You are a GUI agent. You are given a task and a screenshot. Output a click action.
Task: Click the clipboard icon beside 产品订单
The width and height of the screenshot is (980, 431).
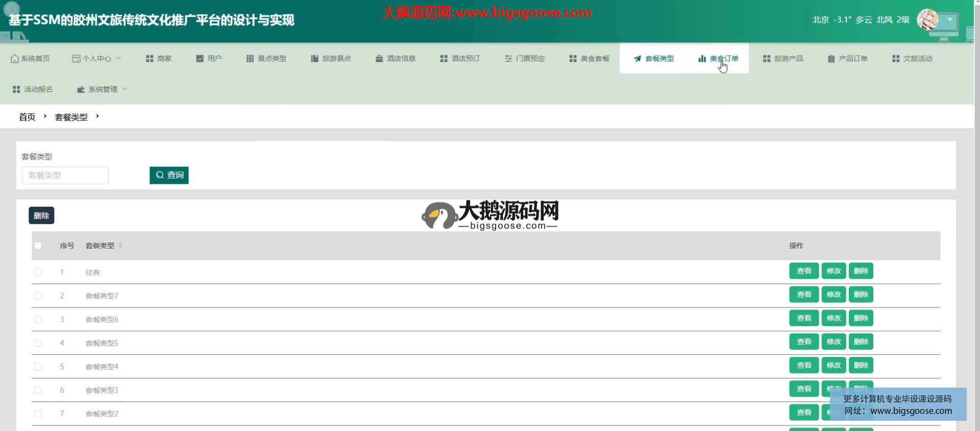click(x=831, y=59)
